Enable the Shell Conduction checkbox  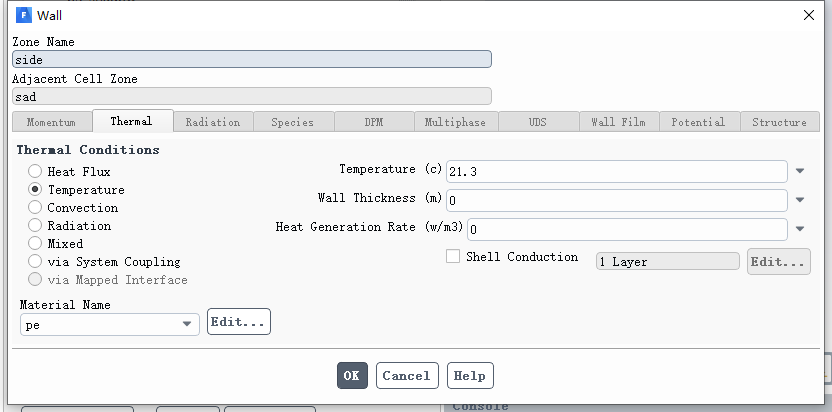(x=453, y=256)
